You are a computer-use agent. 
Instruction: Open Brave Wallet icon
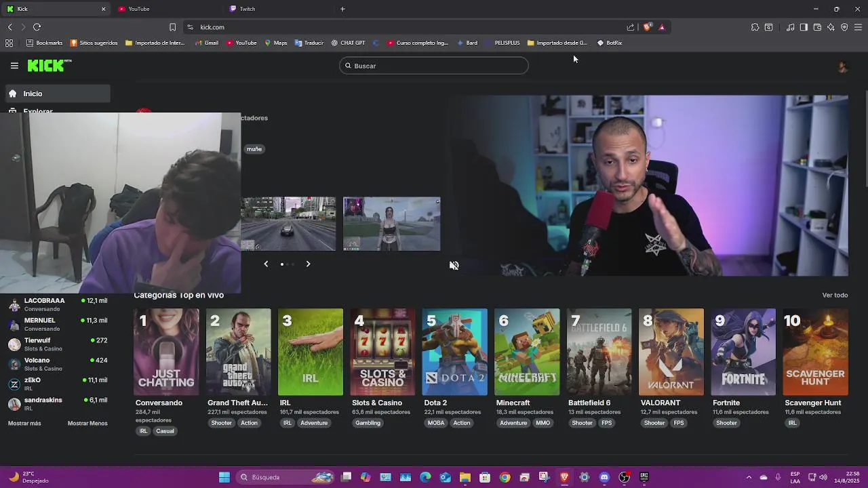tap(817, 27)
